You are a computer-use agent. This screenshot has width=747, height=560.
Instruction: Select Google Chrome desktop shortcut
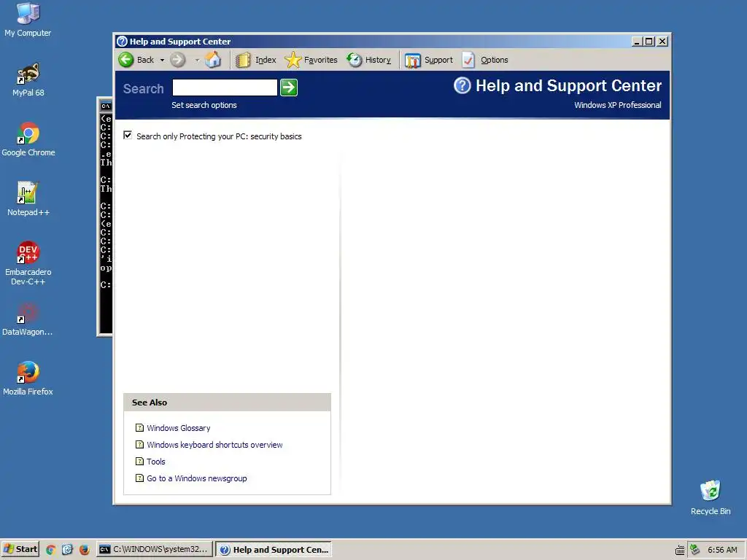28,139
